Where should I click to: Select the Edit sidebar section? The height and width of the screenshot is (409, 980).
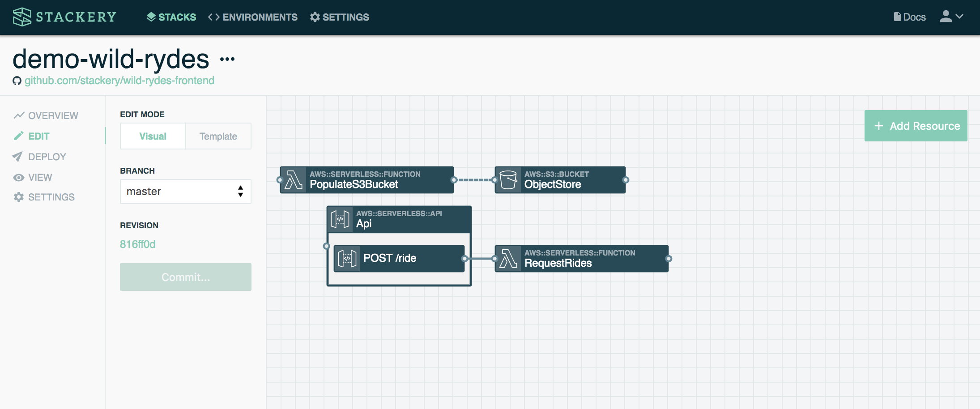click(32, 136)
